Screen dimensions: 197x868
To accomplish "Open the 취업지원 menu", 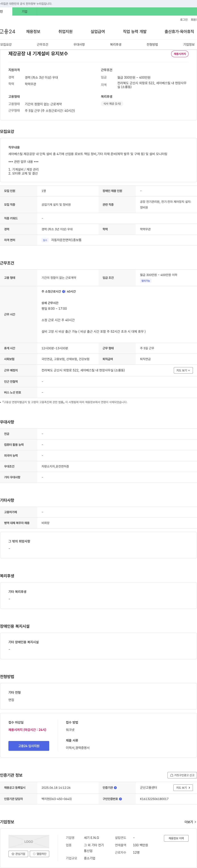I will tap(65, 31).
